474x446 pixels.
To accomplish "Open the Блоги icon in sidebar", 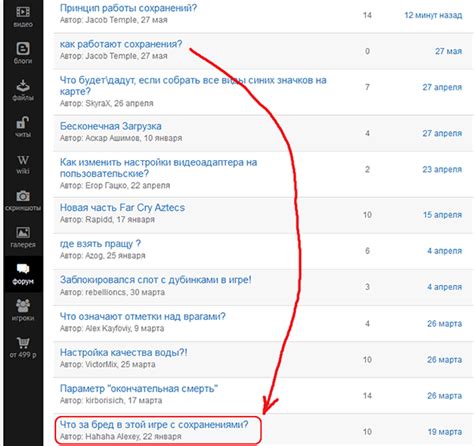I will pos(23,49).
